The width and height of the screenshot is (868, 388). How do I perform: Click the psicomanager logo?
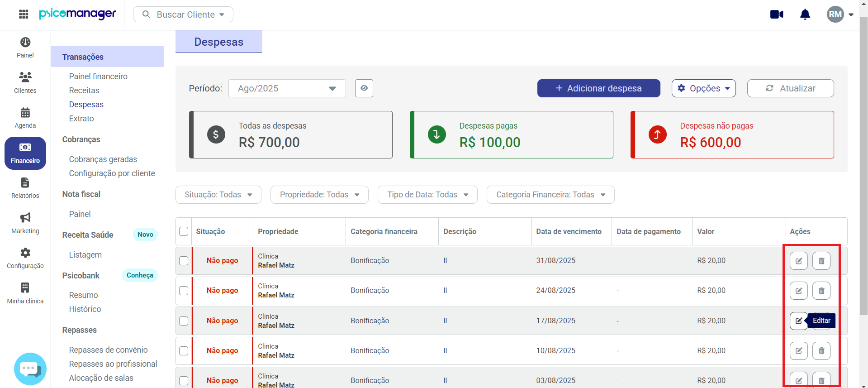pyautogui.click(x=77, y=14)
